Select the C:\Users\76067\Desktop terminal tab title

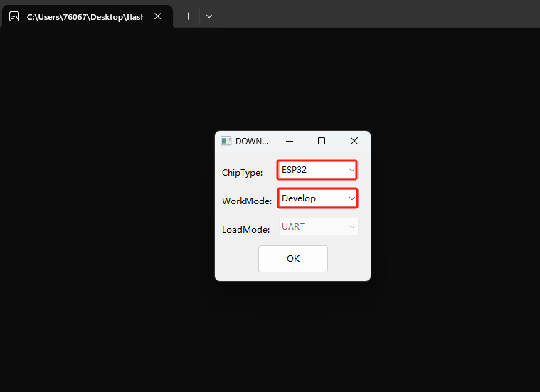click(x=85, y=16)
